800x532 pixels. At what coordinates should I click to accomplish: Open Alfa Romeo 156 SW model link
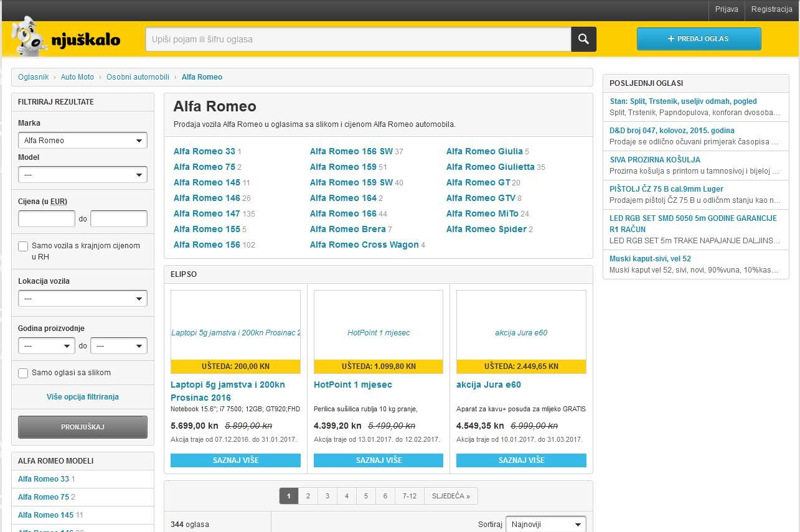tap(351, 151)
